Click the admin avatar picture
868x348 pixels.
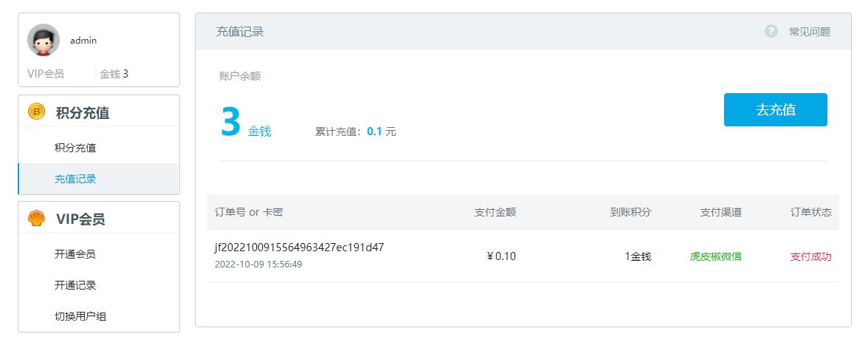[43, 40]
